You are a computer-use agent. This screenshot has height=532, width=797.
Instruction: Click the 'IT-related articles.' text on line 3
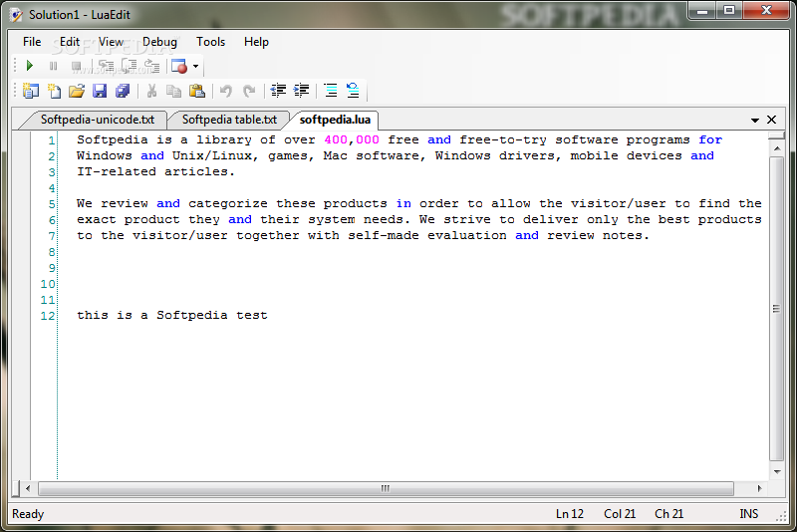156,171
